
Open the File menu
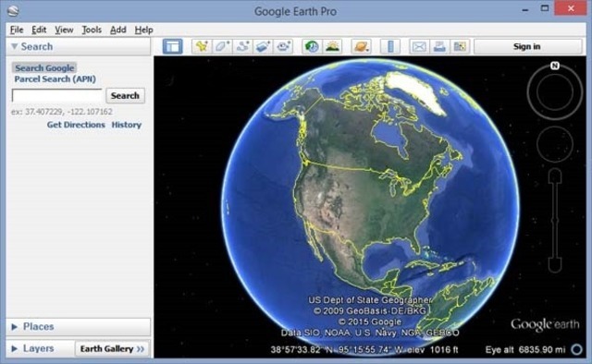coord(17,30)
